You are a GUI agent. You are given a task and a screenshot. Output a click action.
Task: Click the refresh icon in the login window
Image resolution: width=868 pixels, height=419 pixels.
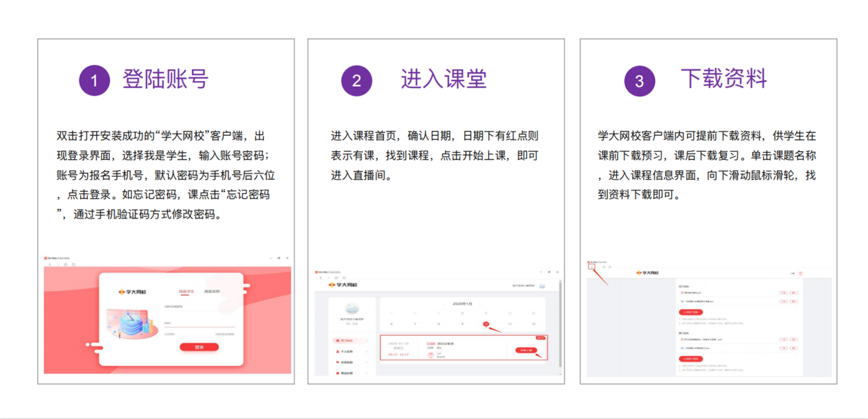(x=66, y=264)
